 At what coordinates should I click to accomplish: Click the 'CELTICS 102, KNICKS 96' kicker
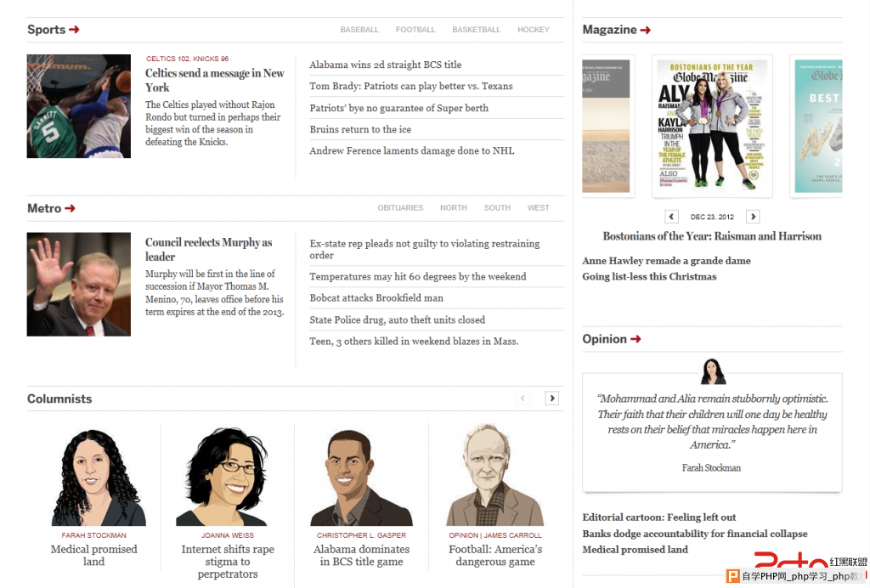pos(187,59)
